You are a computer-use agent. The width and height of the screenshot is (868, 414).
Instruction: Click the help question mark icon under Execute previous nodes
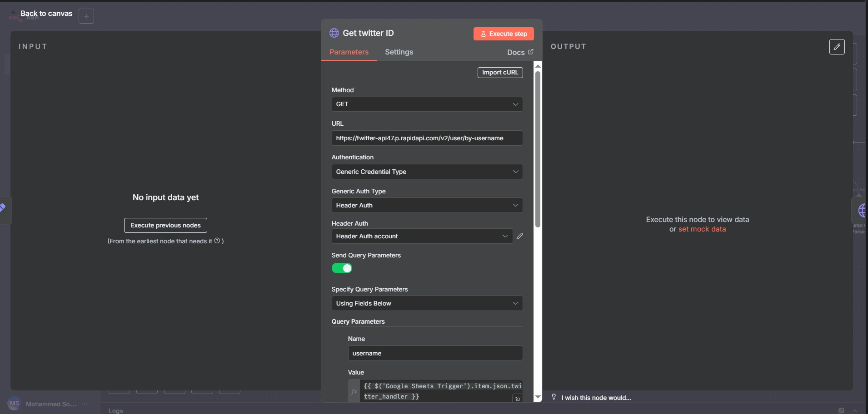pyautogui.click(x=217, y=241)
